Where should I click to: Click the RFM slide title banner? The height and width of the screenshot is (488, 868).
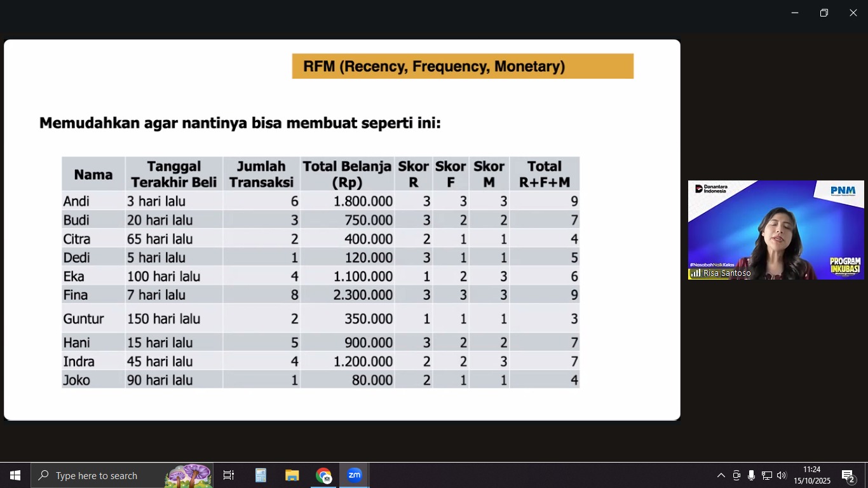coord(463,66)
